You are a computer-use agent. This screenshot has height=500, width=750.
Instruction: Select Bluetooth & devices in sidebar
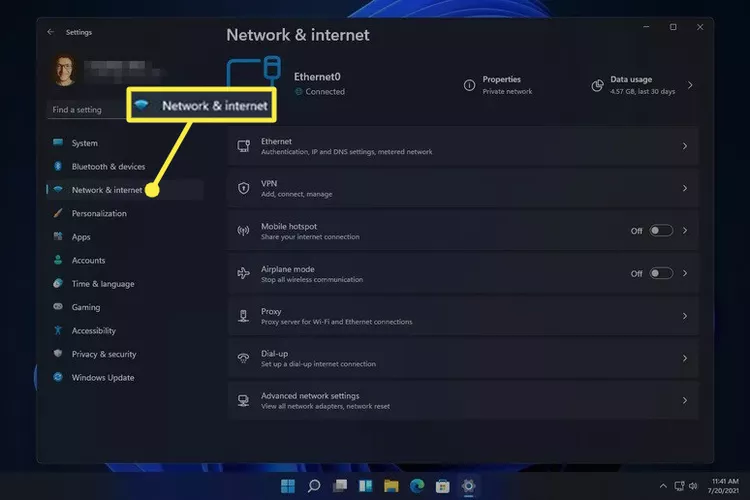click(x=124, y=166)
